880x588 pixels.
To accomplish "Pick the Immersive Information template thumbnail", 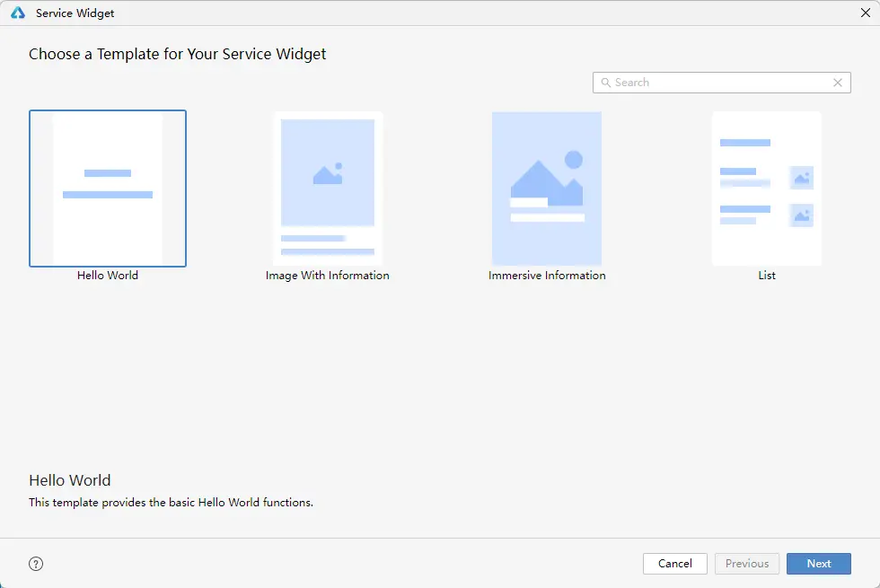I will [x=547, y=189].
